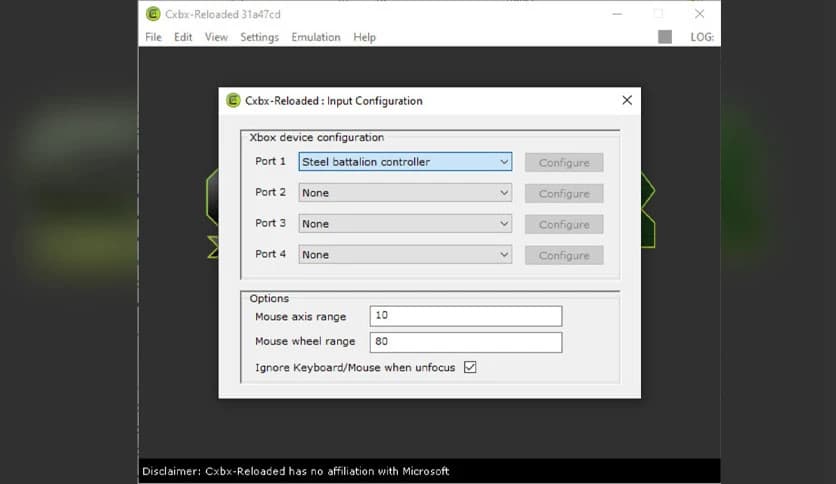The image size is (836, 484).
Task: Close the Cxbx-Reloaded main window
Action: 700,14
